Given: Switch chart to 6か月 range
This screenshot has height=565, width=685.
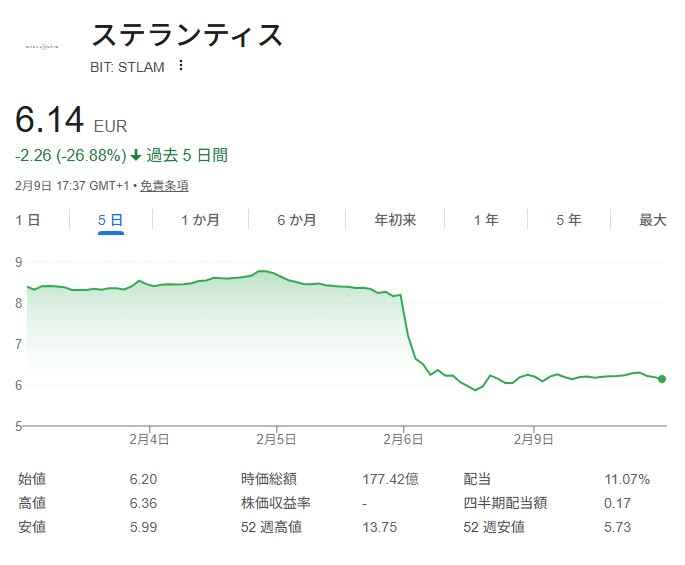Looking at the screenshot, I should click(x=297, y=220).
